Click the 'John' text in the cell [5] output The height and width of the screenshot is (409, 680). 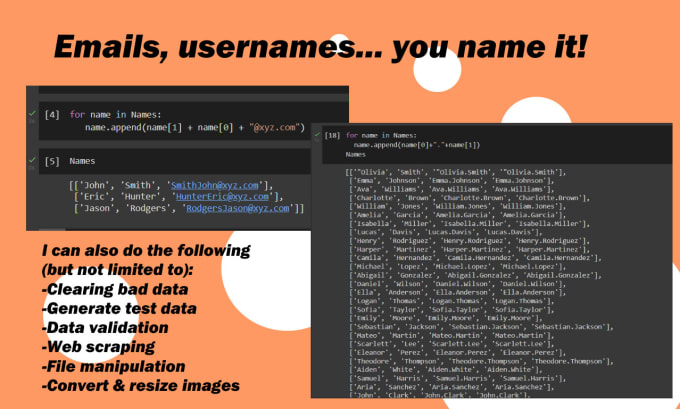point(92,185)
